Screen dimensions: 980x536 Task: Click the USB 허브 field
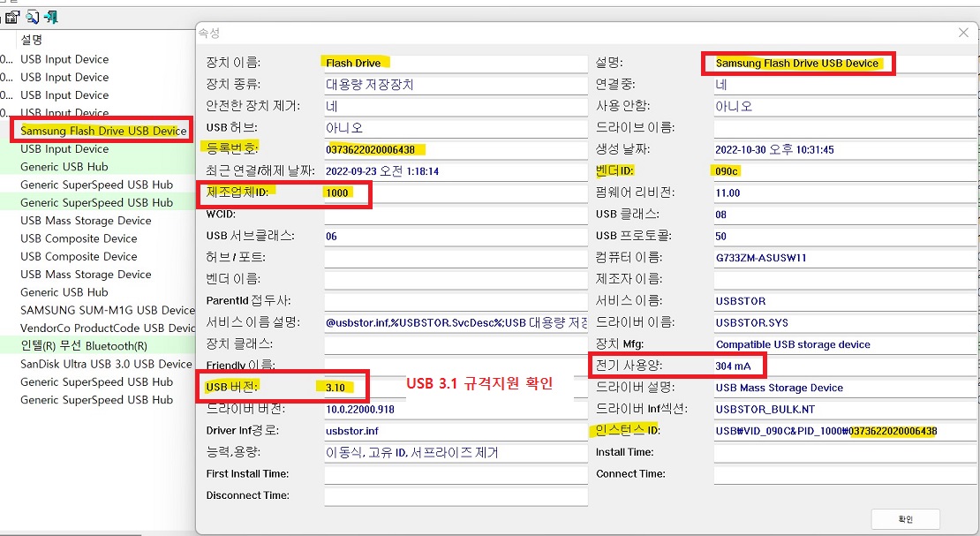coord(456,127)
